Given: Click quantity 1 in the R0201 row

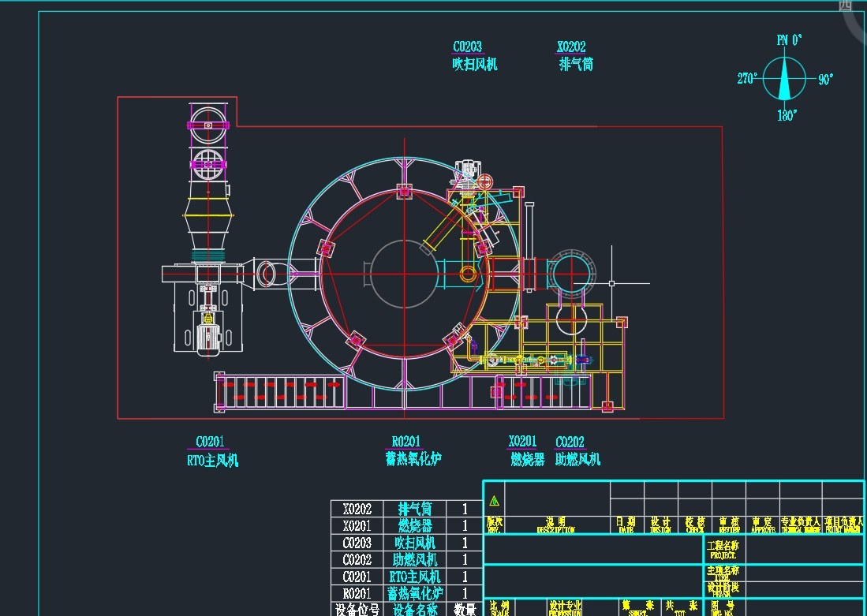Looking at the screenshot, I should [x=465, y=593].
